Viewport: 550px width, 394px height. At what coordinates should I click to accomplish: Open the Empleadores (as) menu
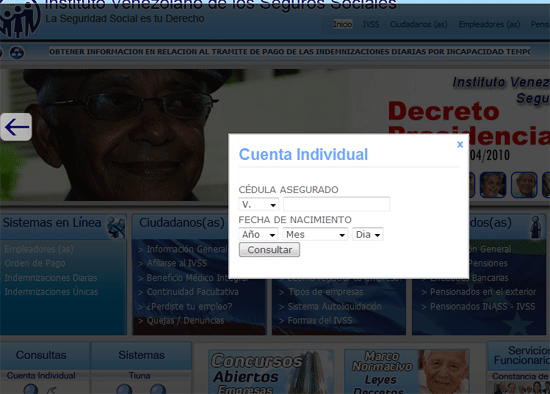(489, 24)
